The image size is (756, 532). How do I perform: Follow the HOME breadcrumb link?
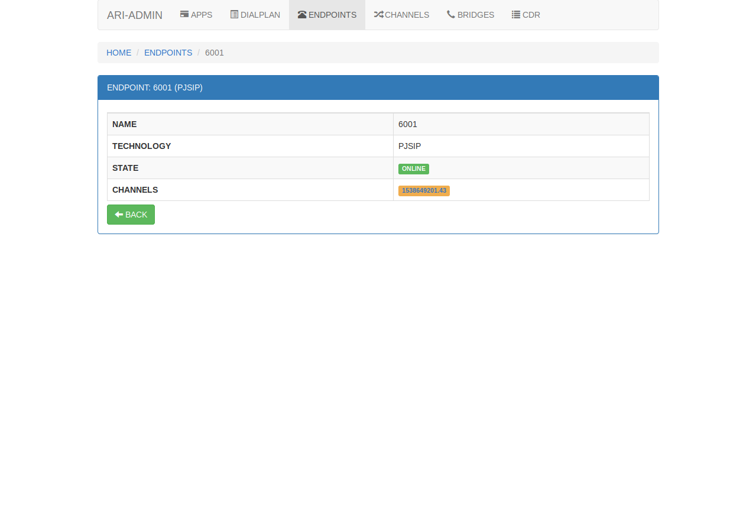click(x=119, y=53)
